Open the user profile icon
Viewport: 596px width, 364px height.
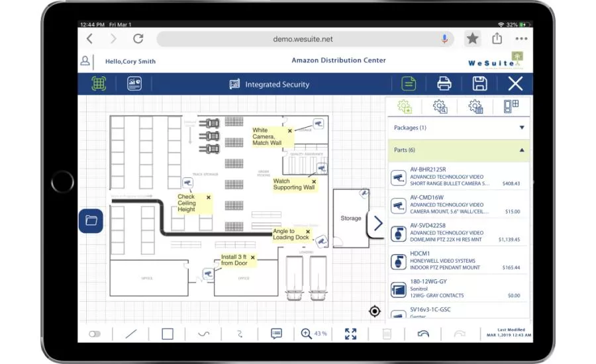tap(85, 61)
